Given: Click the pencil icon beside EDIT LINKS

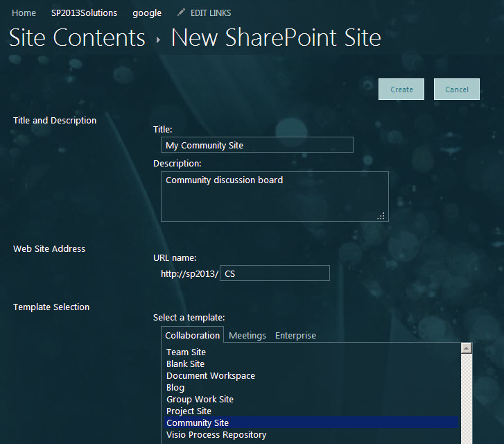Looking at the screenshot, I should click(182, 12).
